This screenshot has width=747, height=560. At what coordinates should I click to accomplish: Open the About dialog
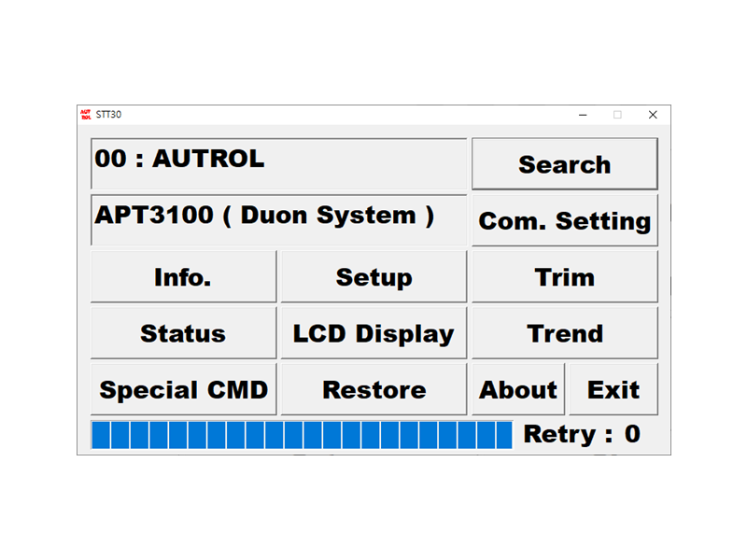point(518,389)
